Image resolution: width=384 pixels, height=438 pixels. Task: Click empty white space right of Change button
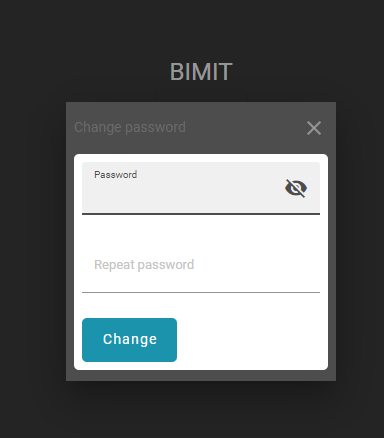pyautogui.click(x=252, y=340)
